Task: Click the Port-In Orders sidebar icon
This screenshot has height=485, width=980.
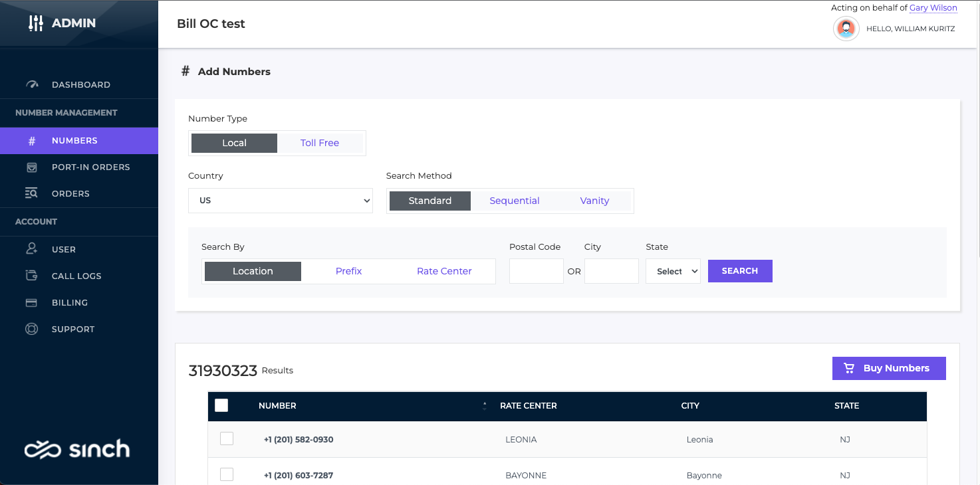Action: [x=32, y=167]
